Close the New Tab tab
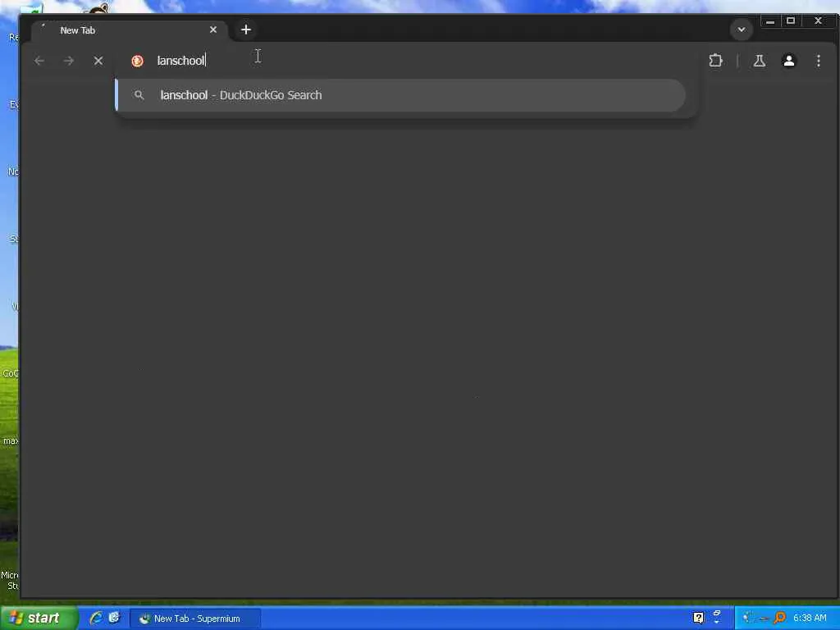The height and width of the screenshot is (630, 840). 213,30
